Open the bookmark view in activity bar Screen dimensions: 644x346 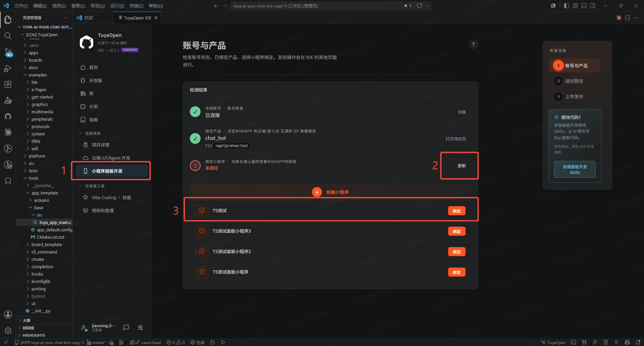[8, 181]
